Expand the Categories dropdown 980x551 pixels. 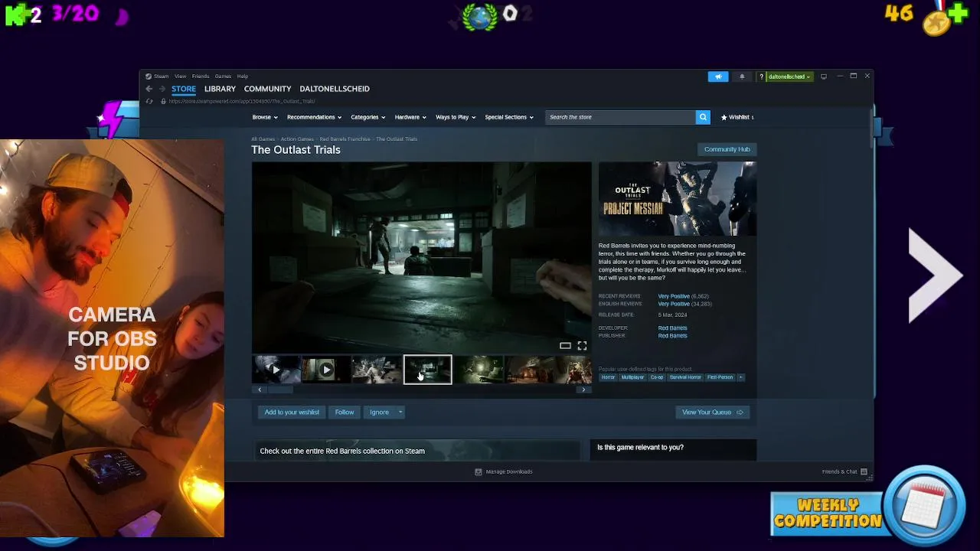367,117
